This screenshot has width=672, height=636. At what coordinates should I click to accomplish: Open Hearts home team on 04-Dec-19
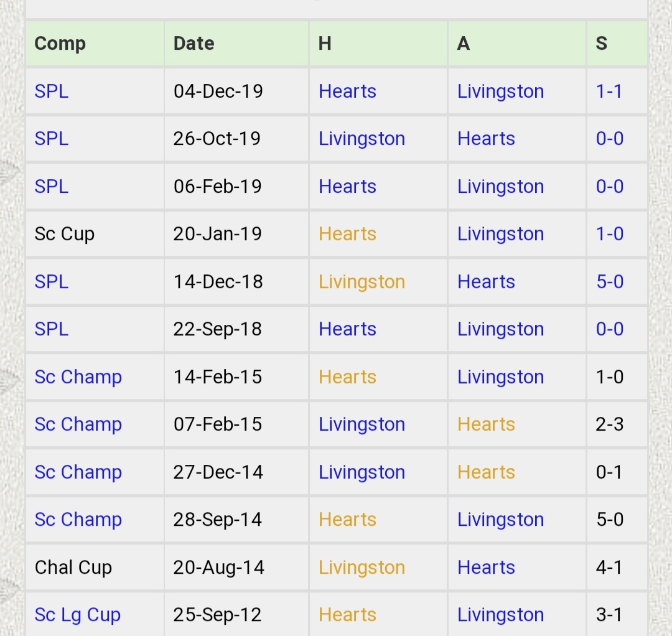pos(347,91)
